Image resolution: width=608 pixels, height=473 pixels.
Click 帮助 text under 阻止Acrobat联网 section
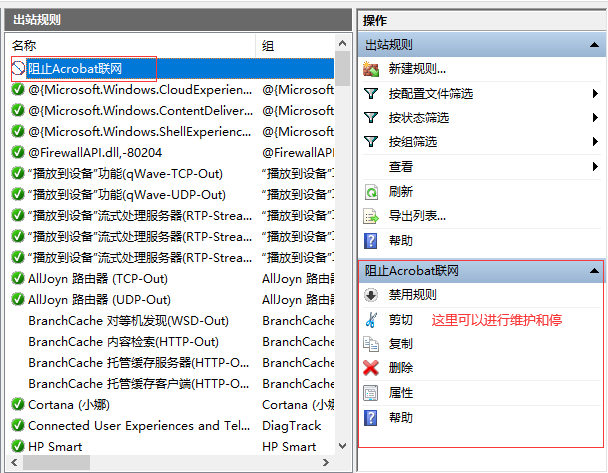[x=401, y=418]
